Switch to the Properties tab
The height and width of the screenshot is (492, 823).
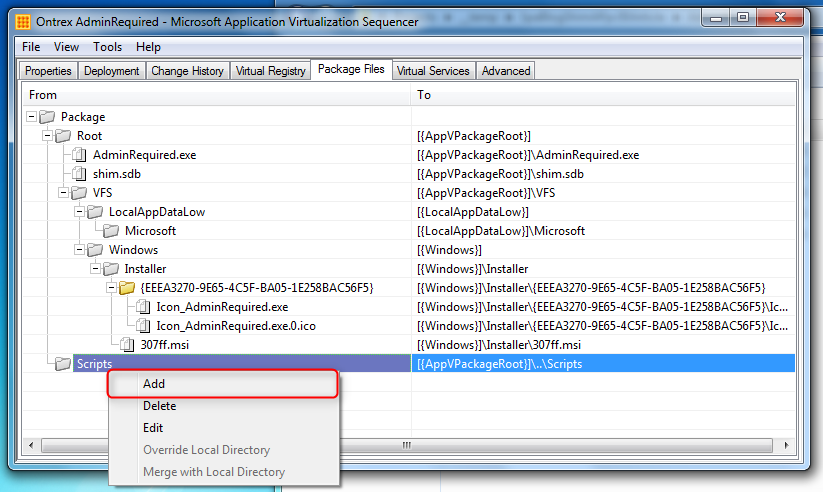(x=48, y=71)
